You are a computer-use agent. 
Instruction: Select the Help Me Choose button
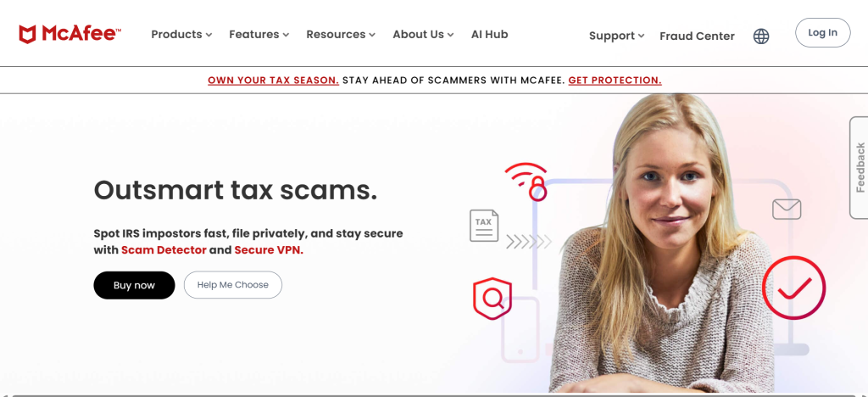tap(233, 285)
